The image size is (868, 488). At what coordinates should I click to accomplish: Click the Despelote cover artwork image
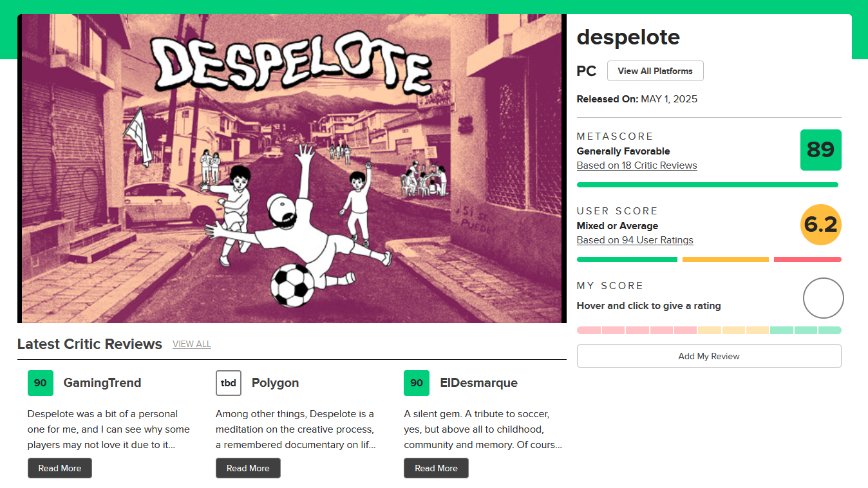[292, 169]
